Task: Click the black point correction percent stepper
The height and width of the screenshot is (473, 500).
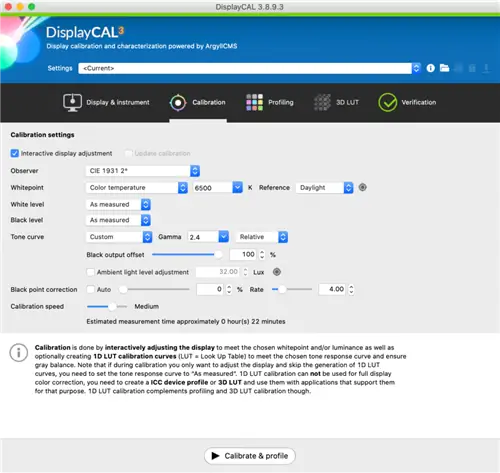Action: coord(229,289)
